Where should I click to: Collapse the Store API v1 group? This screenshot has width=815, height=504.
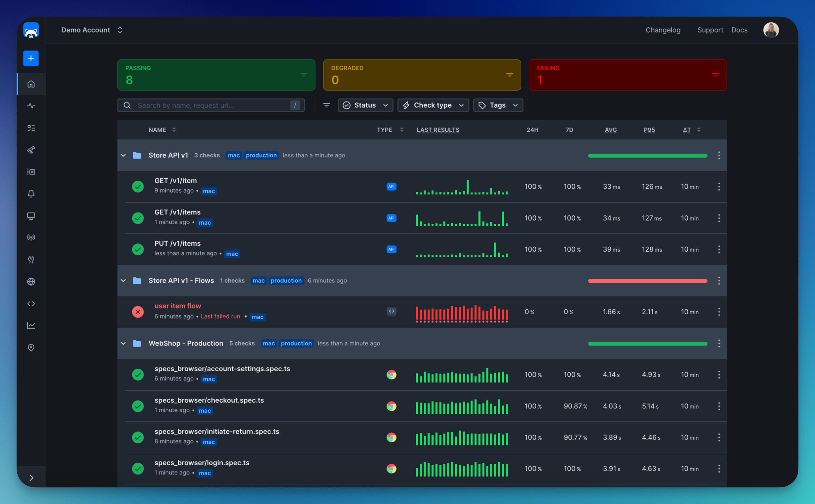click(123, 155)
